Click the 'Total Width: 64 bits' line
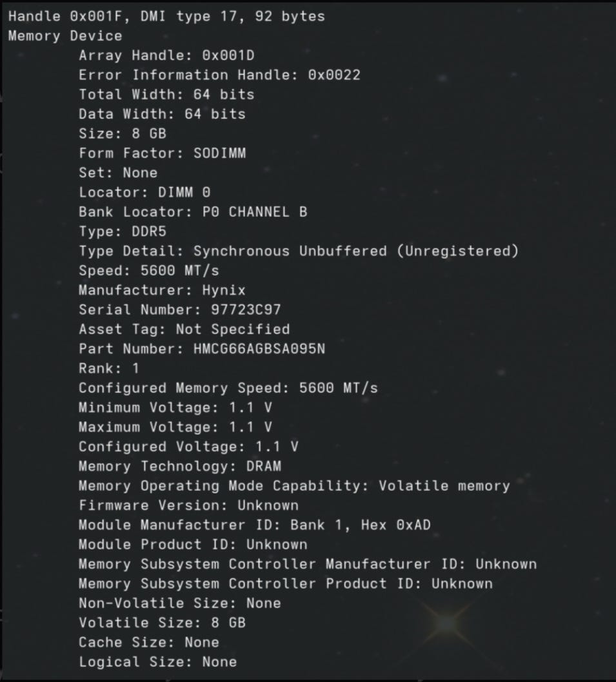The height and width of the screenshot is (682, 616). pyautogui.click(x=166, y=94)
